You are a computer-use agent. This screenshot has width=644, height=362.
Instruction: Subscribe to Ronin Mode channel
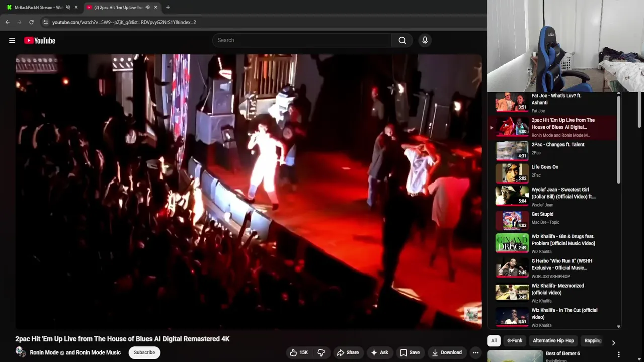coord(144,352)
